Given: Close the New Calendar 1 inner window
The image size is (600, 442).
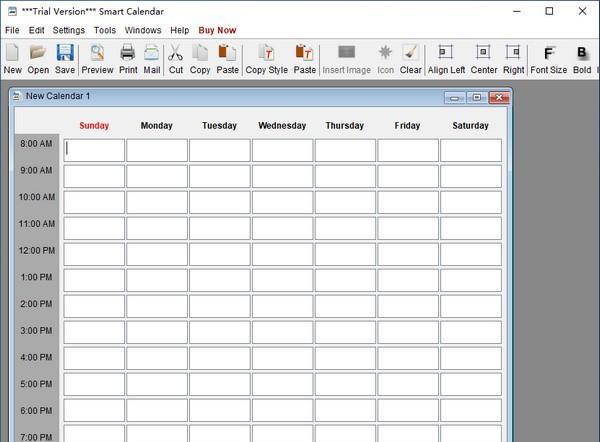Looking at the screenshot, I should (x=499, y=98).
